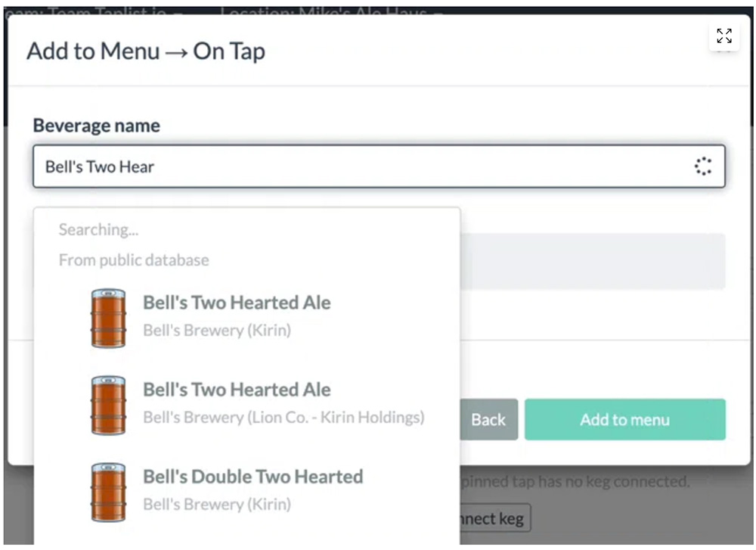756x550 pixels.
Task: Click the loading spinner in the search field
Action: (703, 166)
